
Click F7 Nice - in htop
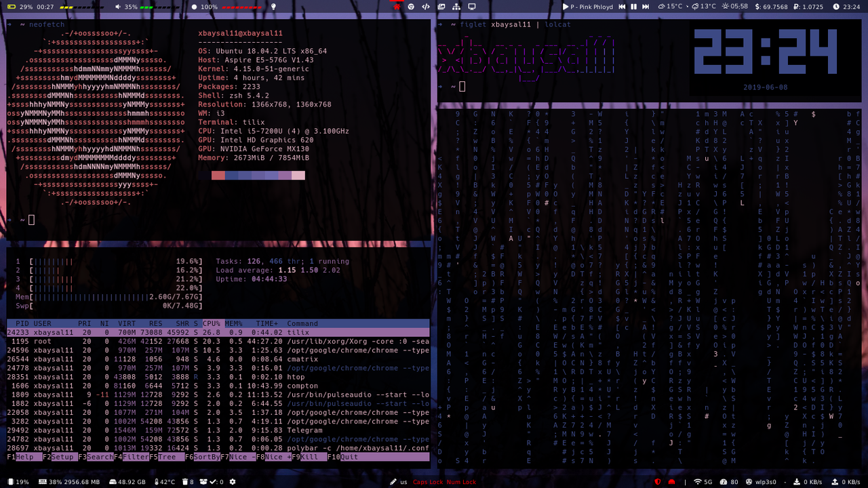[x=238, y=457]
